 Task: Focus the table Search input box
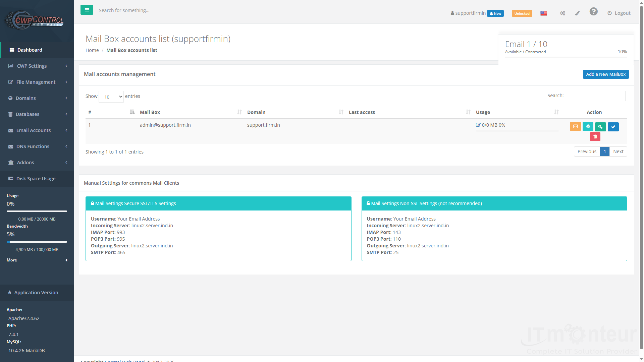click(x=595, y=96)
